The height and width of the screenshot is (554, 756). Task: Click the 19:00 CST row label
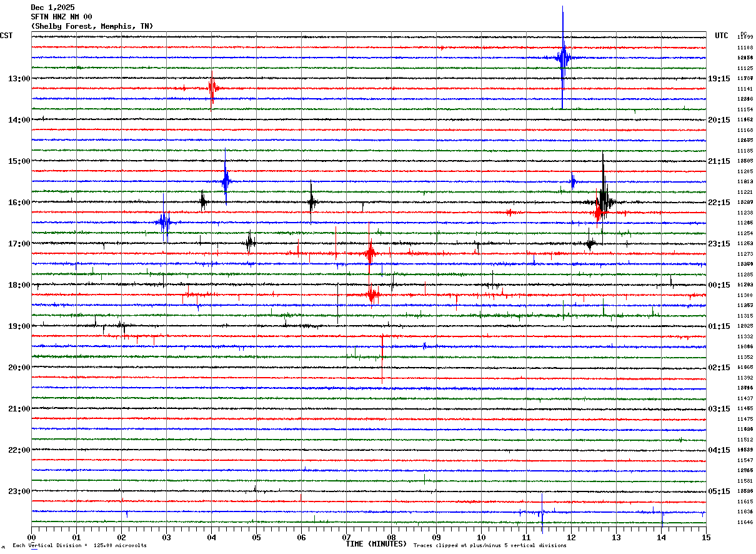[19, 326]
